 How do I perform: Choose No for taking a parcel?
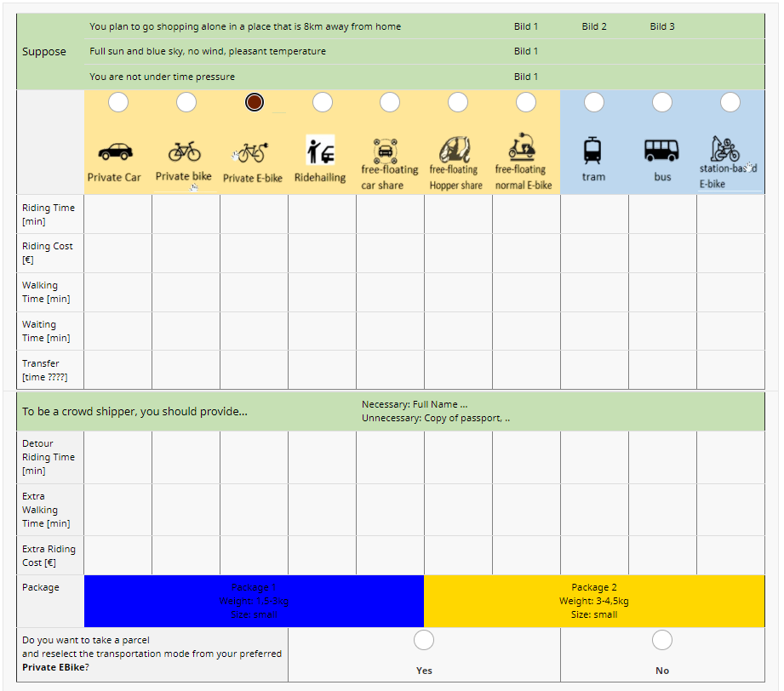(x=662, y=640)
